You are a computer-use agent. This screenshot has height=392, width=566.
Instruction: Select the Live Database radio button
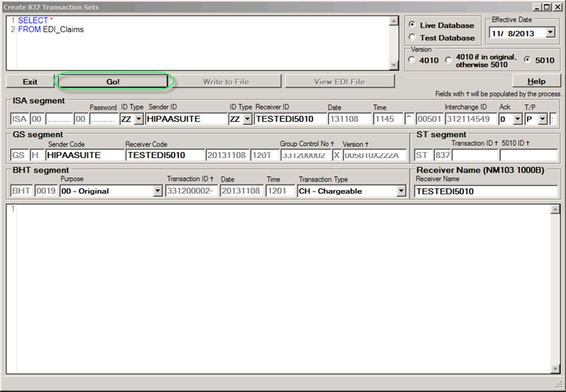tap(412, 25)
